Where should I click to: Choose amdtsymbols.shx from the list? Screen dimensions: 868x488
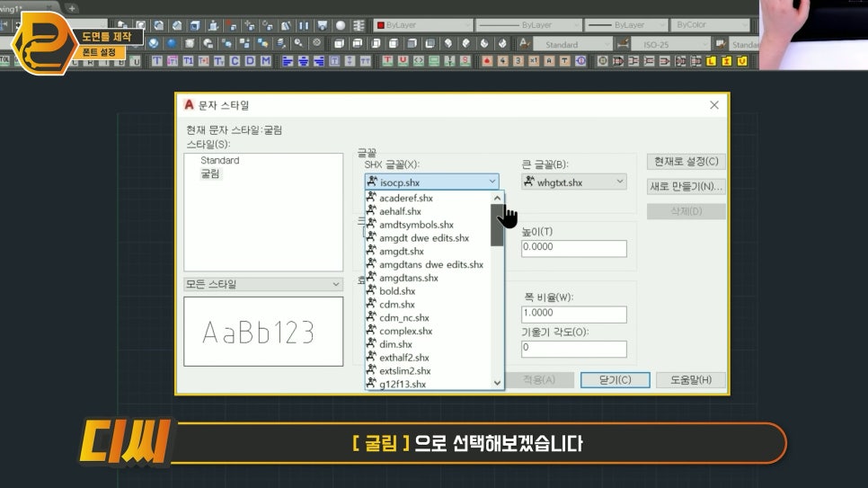[428, 225]
